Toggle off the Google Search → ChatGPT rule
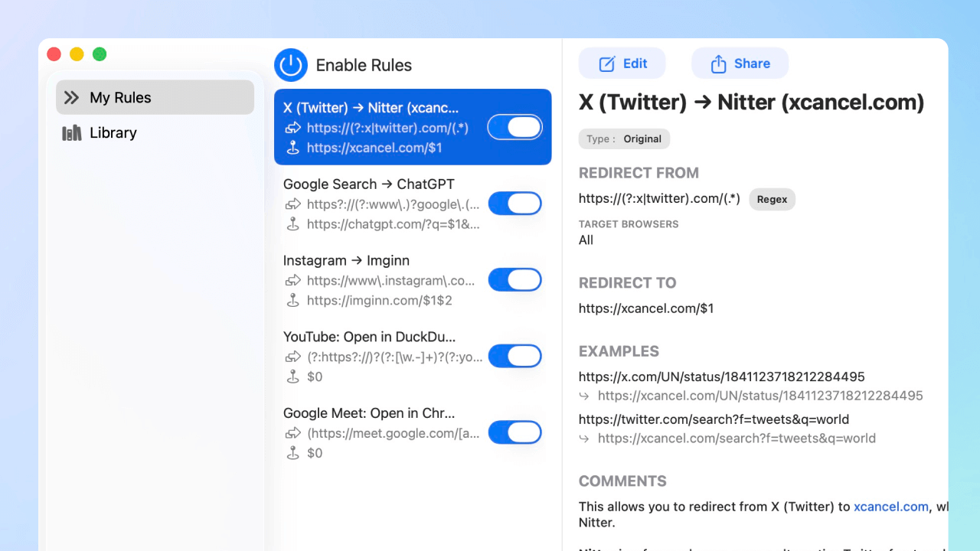 tap(514, 203)
